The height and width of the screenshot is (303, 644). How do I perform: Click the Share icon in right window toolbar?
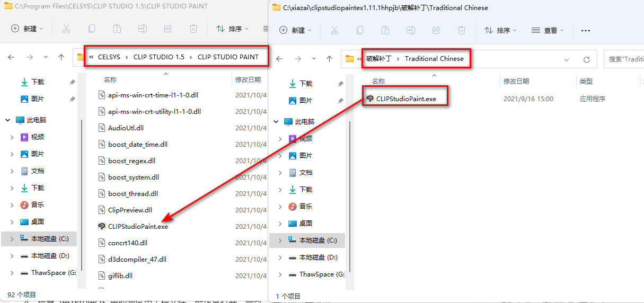436,31
